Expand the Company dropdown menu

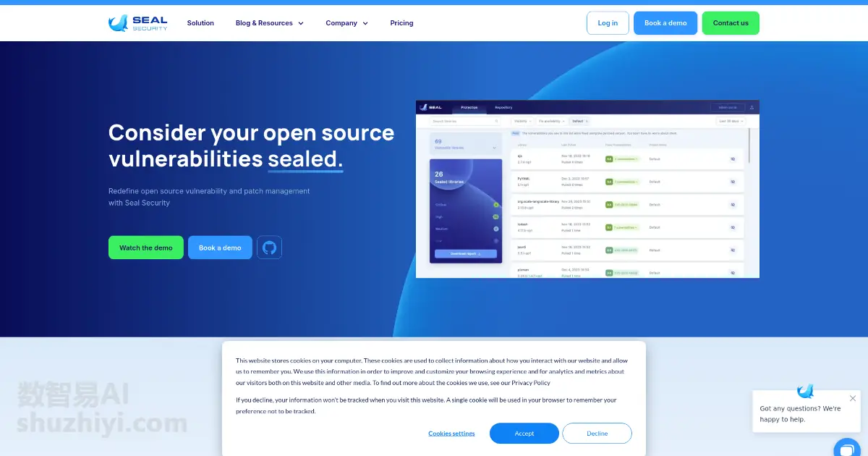click(346, 23)
